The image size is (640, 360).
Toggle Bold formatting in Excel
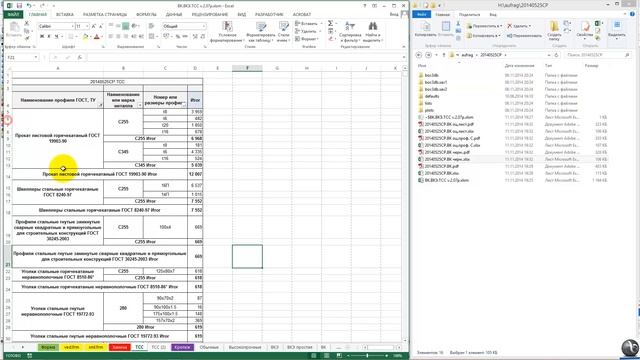(42, 36)
